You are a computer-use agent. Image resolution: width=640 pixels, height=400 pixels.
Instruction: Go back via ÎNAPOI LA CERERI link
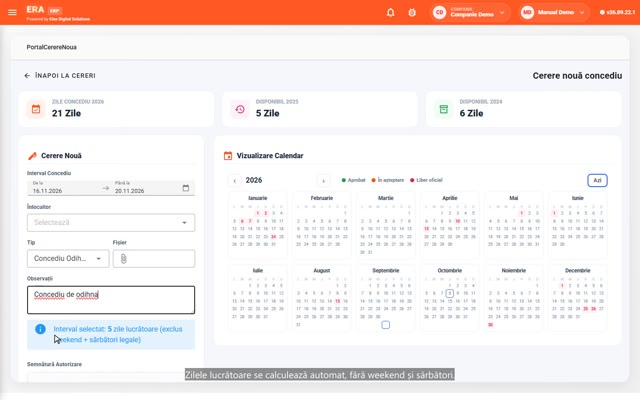[x=60, y=76]
